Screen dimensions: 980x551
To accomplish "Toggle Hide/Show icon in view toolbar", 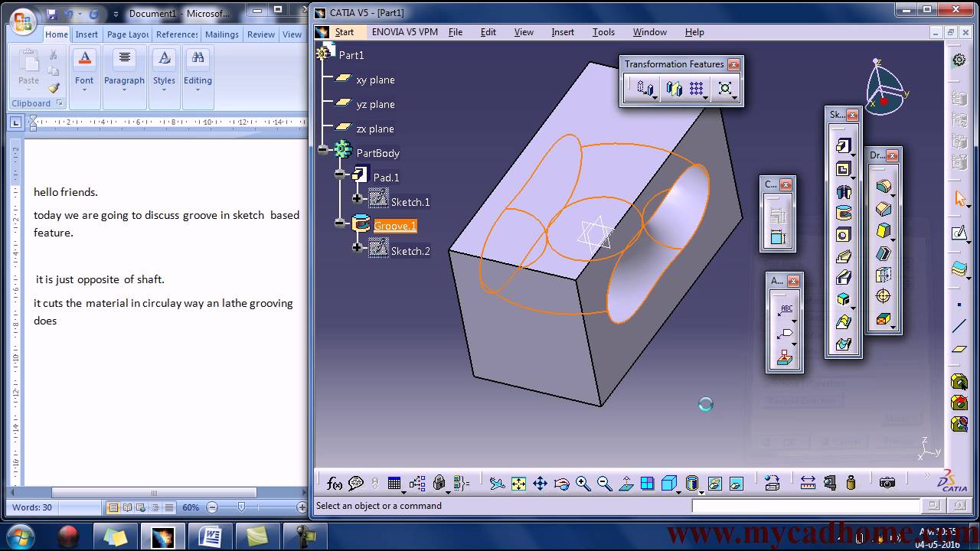I will click(x=714, y=483).
